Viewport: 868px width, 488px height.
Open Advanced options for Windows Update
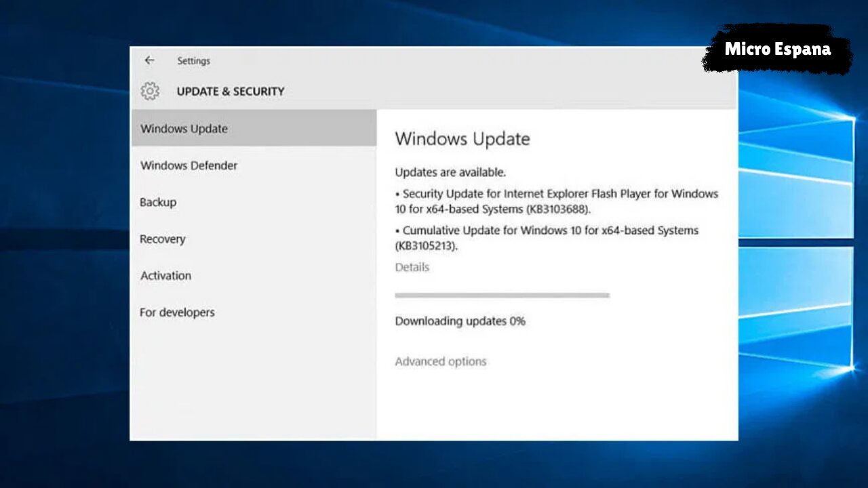tap(441, 361)
